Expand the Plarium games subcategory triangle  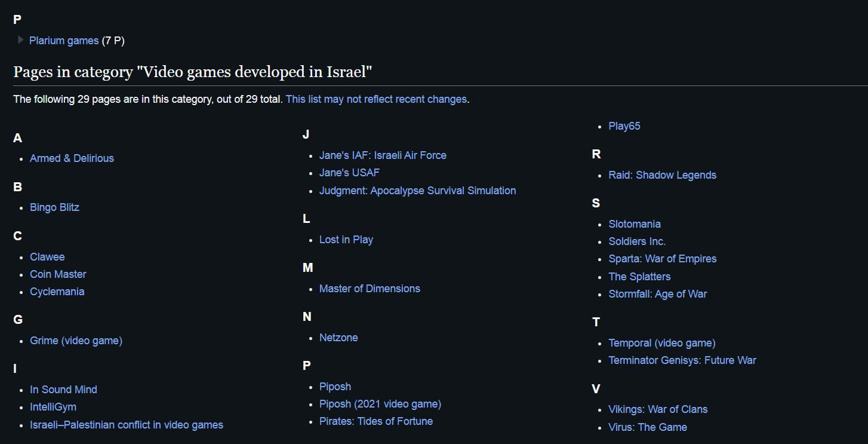coord(21,40)
